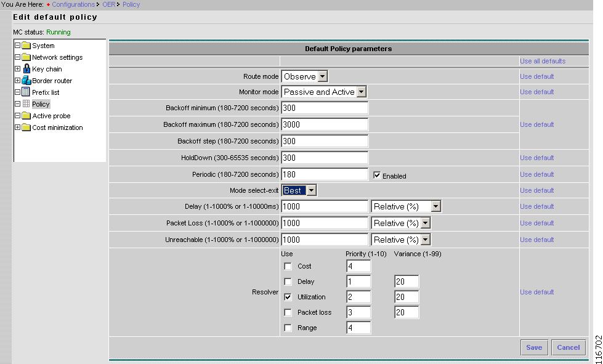Click the Backoff step input field
This screenshot has width=603, height=364.
tap(325, 141)
